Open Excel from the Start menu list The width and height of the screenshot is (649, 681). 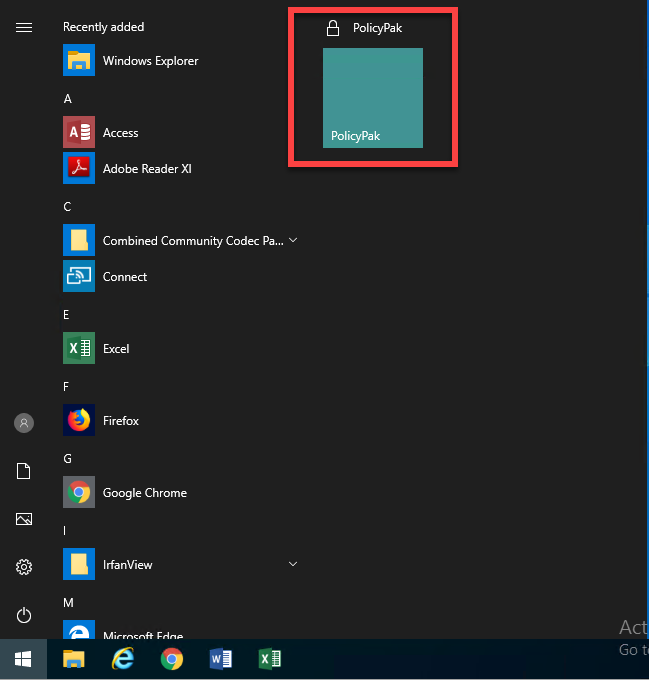(116, 349)
